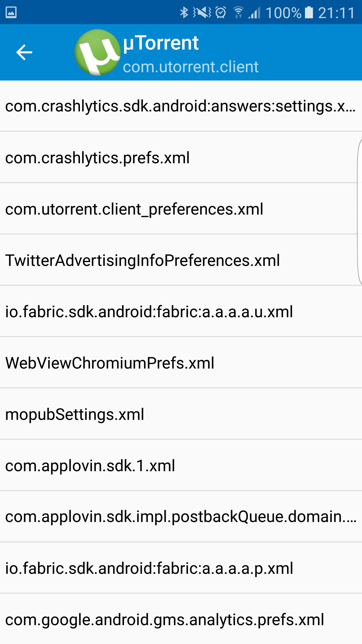Open mopubSettings.xml file

pyautogui.click(x=181, y=414)
